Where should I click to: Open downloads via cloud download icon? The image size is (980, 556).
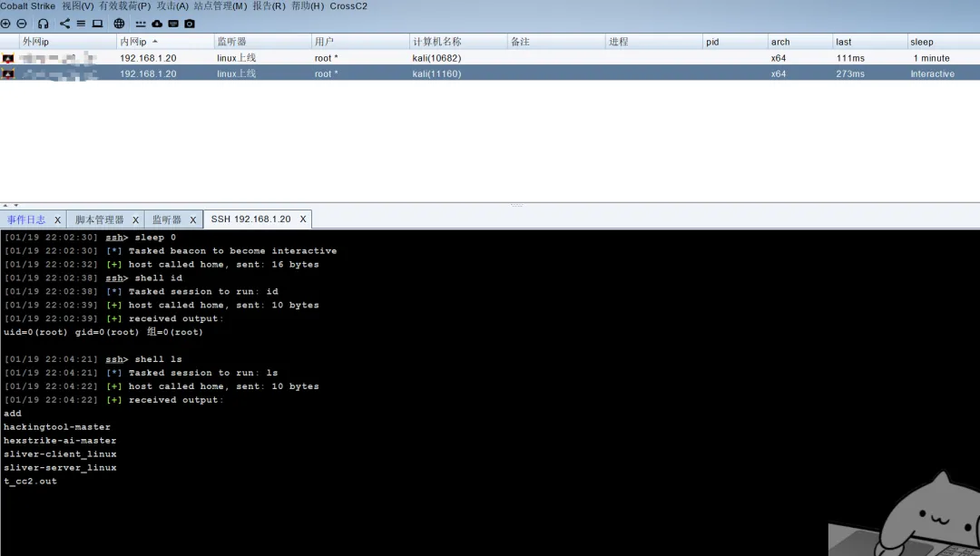tap(157, 24)
